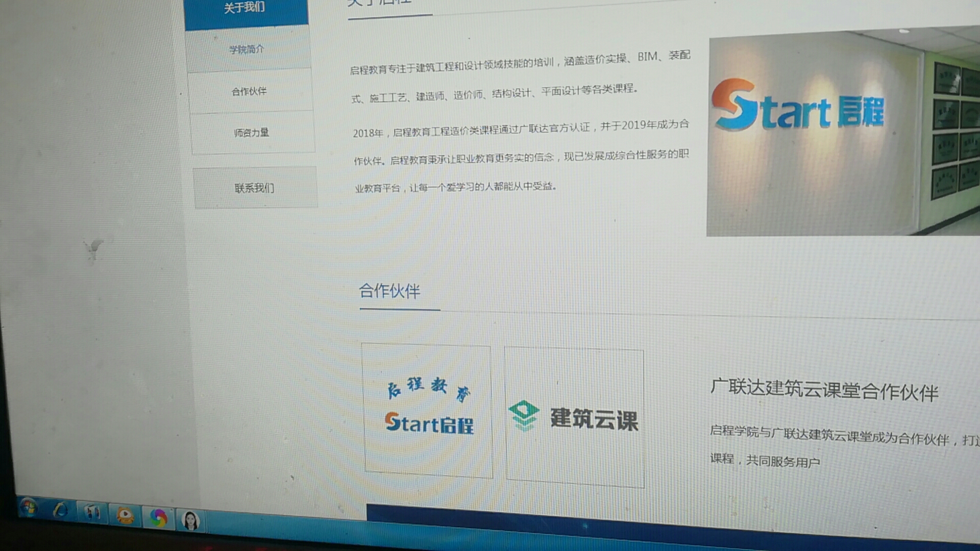The image size is (980, 551).
Task: Open the 学院简介 sidebar item
Action: pyautogui.click(x=248, y=49)
